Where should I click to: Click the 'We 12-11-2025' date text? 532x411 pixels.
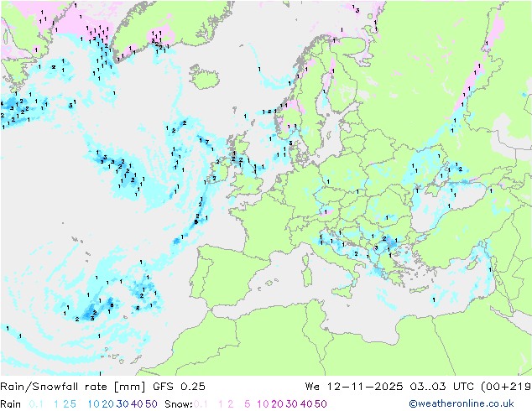[x=354, y=387]
